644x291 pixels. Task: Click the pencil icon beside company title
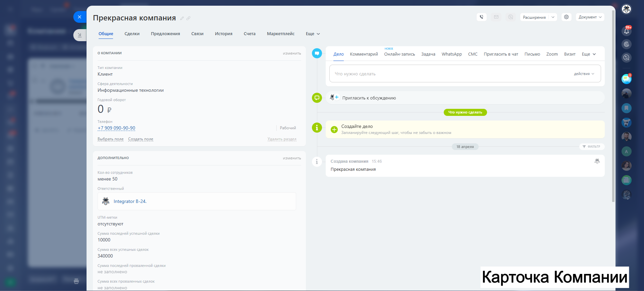click(182, 18)
